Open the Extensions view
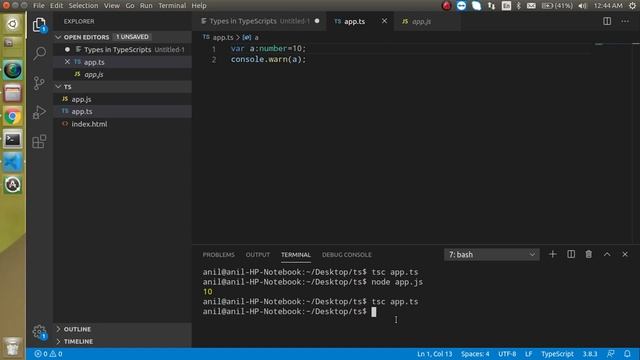The height and width of the screenshot is (360, 640). click(x=39, y=142)
